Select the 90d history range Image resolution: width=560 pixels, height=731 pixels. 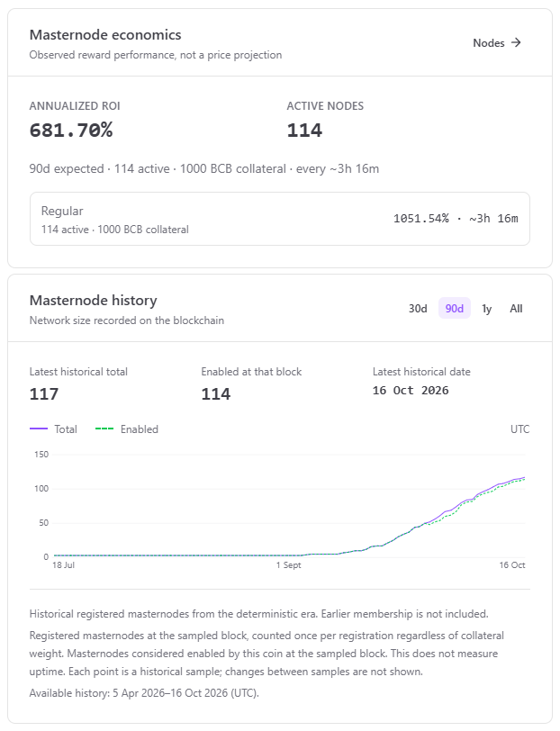coord(454,309)
